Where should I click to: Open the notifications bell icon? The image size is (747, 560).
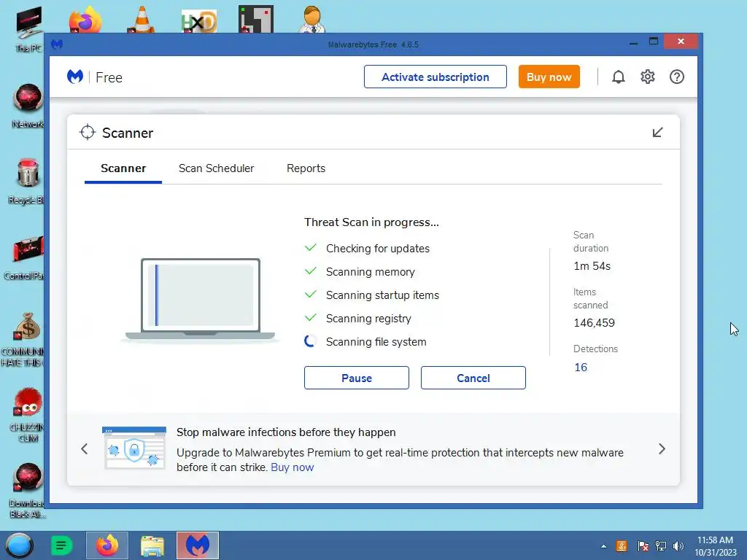[618, 77]
